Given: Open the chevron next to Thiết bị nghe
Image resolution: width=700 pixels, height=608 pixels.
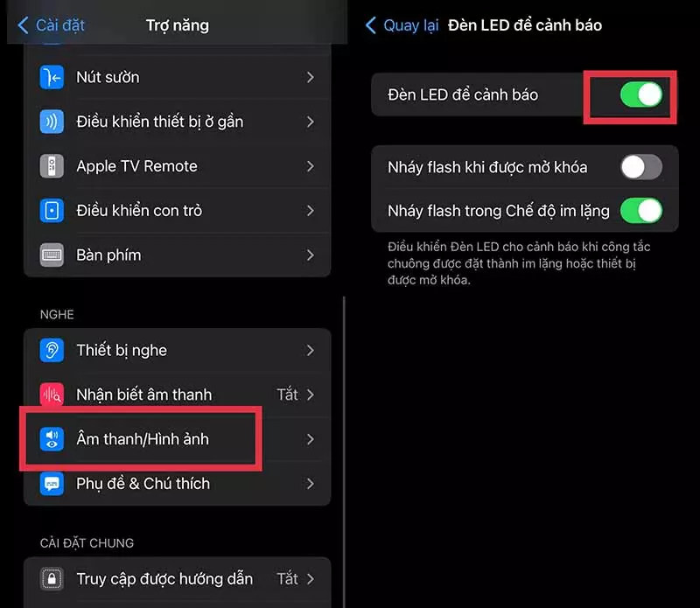Looking at the screenshot, I should (x=311, y=351).
